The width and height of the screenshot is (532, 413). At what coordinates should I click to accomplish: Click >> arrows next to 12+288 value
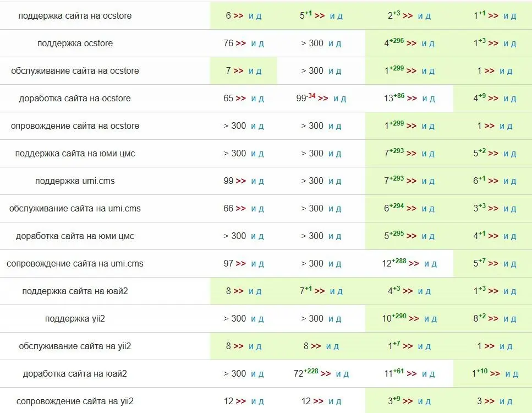point(414,264)
